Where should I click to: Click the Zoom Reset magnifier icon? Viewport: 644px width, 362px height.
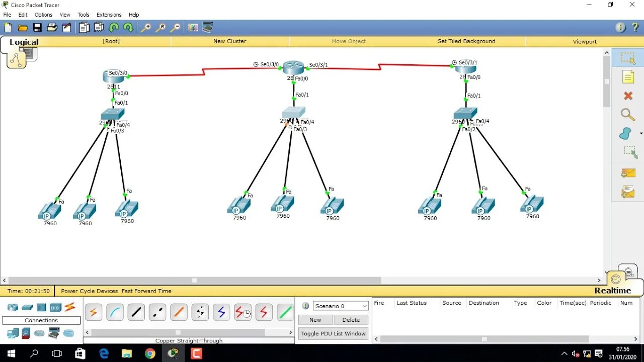160,28
